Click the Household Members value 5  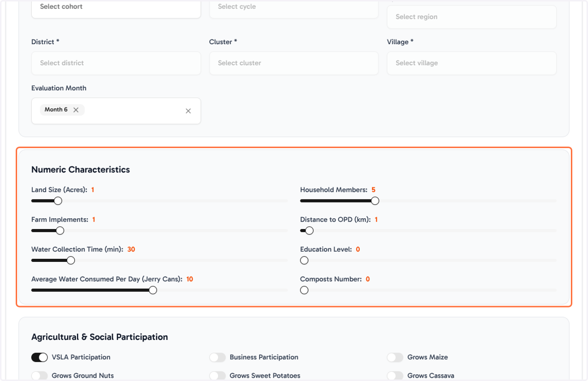click(x=373, y=190)
